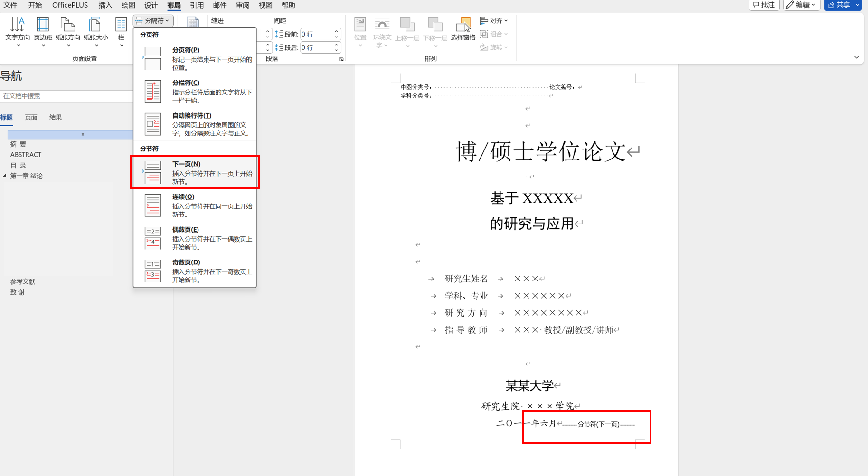Open the Wrap Text (环绕文字) tool

[382, 32]
